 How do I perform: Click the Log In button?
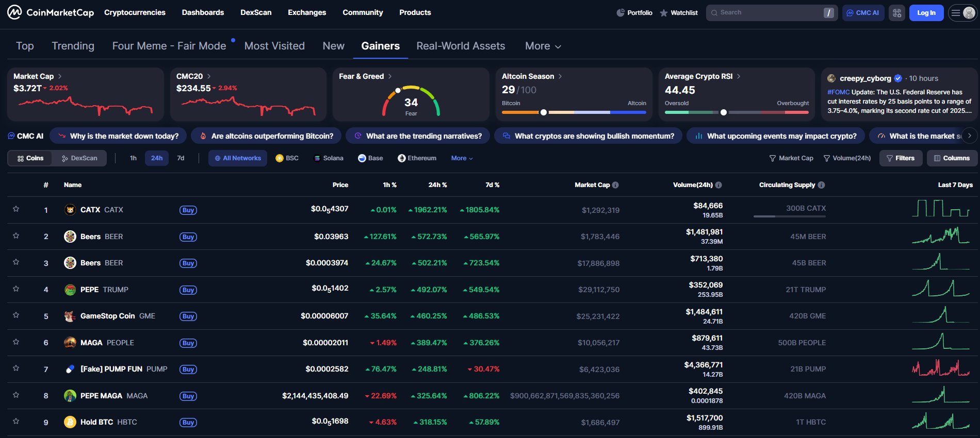[x=926, y=13]
